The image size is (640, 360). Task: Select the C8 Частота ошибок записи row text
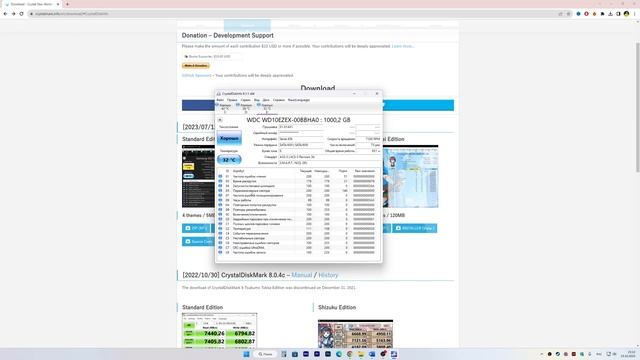coord(249,253)
